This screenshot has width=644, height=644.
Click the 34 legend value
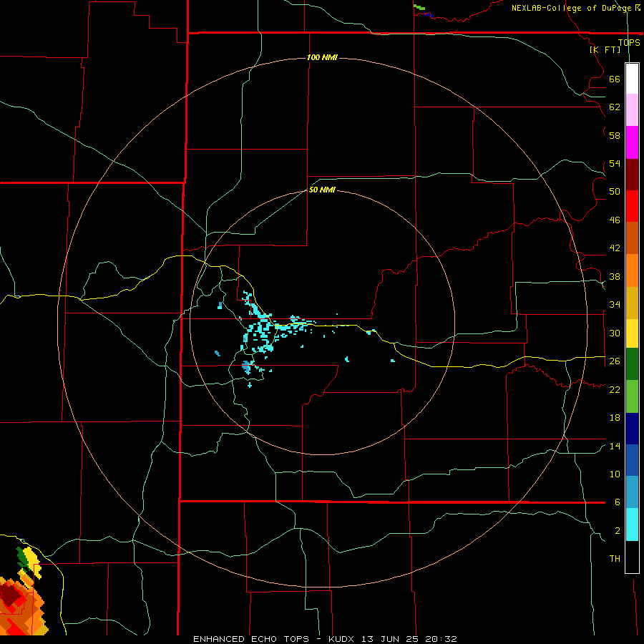[x=615, y=305]
